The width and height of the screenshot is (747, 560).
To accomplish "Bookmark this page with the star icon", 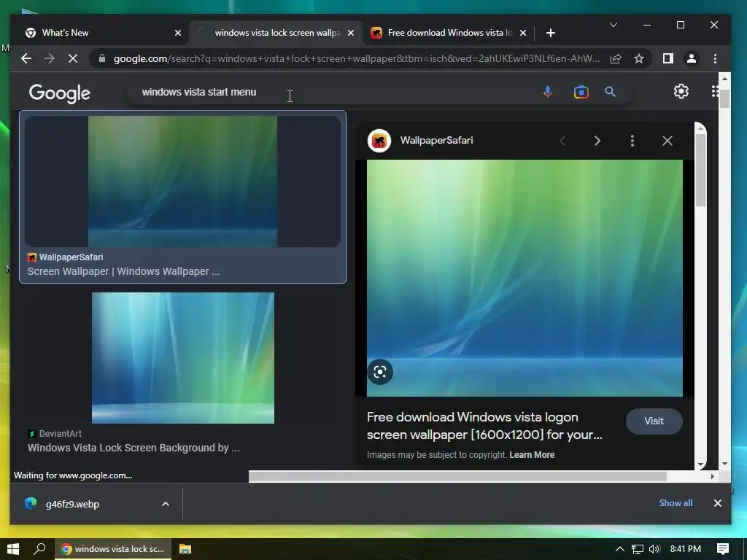I will click(x=639, y=58).
